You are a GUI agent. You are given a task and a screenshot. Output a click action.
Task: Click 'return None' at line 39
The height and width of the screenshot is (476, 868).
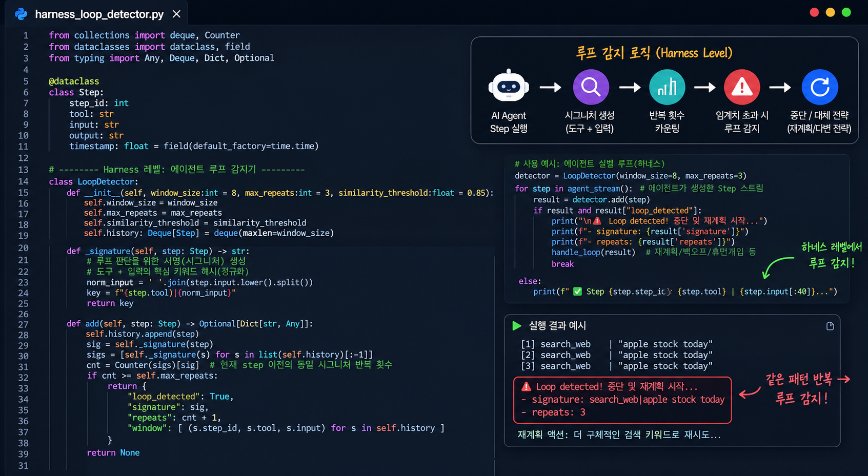click(113, 453)
